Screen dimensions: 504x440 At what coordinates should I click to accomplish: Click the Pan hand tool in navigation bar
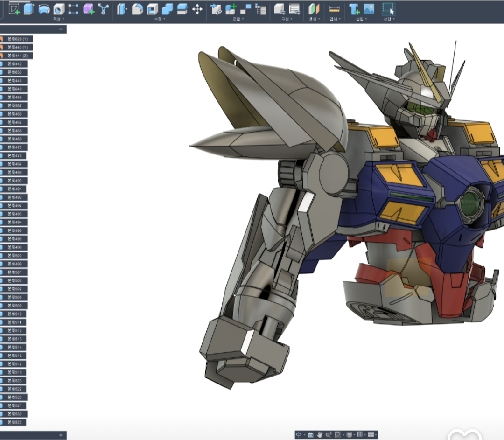pyautogui.click(x=320, y=434)
